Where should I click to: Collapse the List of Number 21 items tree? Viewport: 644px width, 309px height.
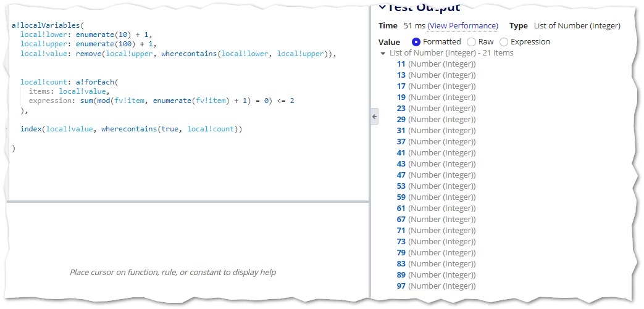[x=383, y=53]
